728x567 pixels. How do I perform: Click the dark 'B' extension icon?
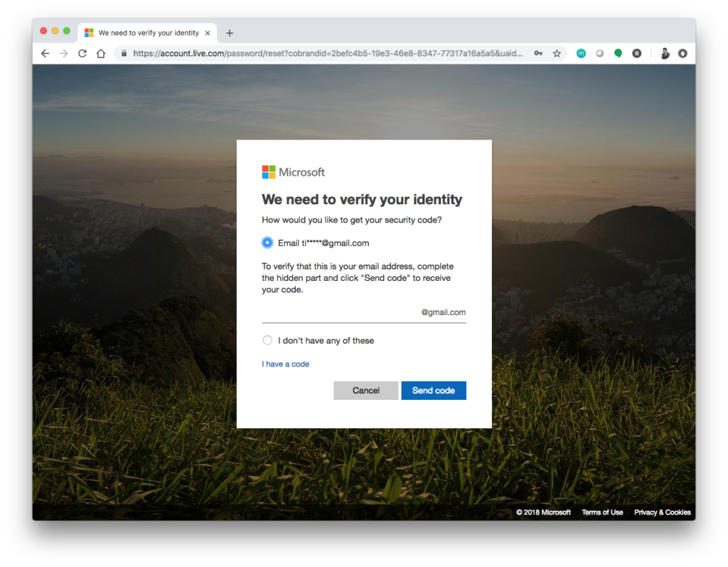coord(637,53)
